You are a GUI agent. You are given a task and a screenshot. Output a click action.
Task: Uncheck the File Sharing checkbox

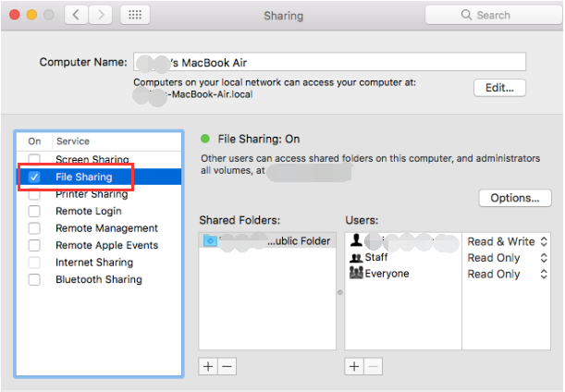coord(34,177)
